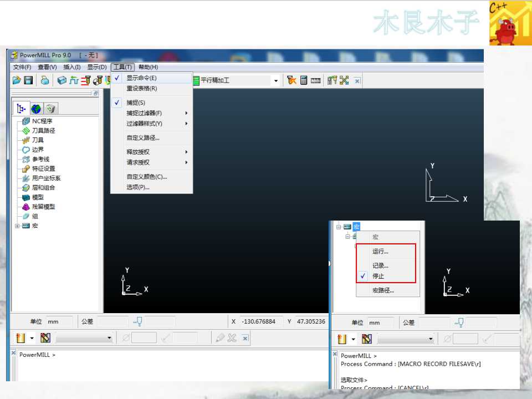Click 运行... in the macro context menu

[x=388, y=252]
